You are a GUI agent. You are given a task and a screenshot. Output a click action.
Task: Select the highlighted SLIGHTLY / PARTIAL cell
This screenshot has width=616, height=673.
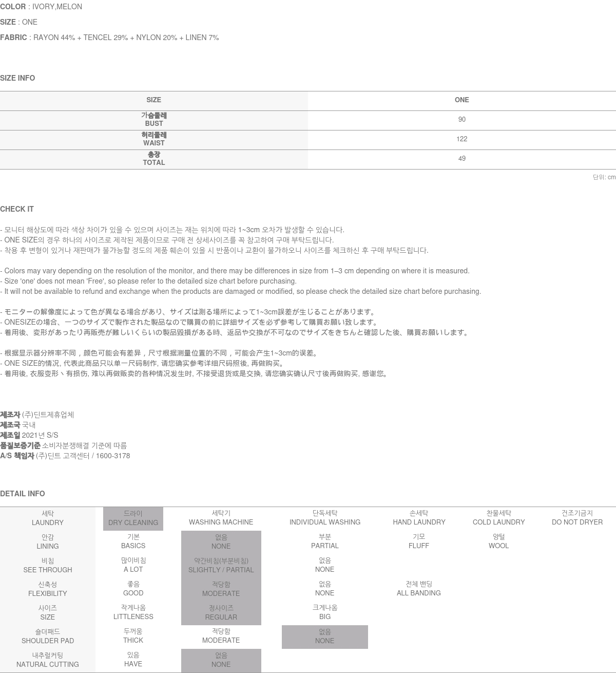point(221,566)
